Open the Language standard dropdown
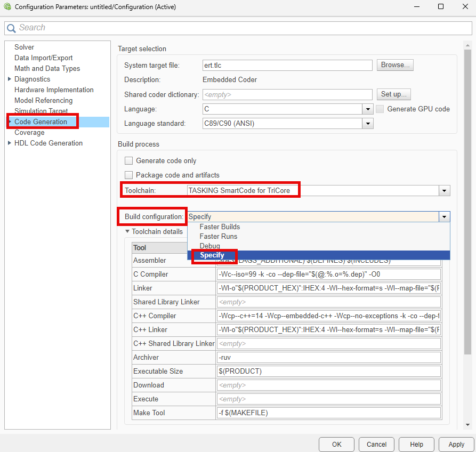The height and width of the screenshot is (452, 476). (367, 124)
